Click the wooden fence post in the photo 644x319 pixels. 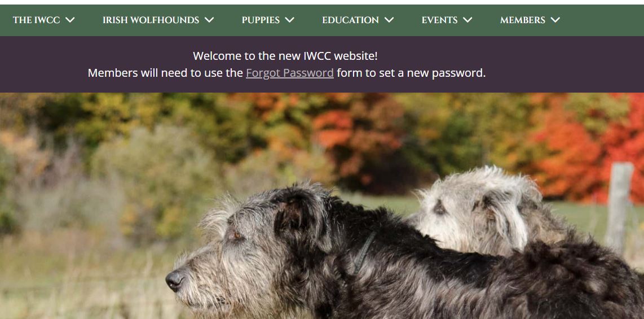[x=619, y=206]
